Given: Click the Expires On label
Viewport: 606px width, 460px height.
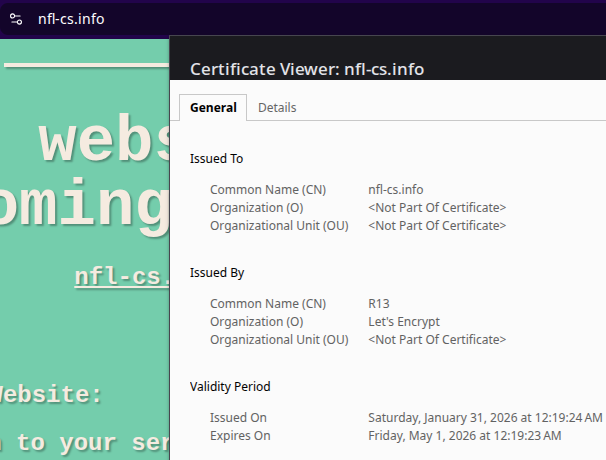Looking at the screenshot, I should point(240,436).
